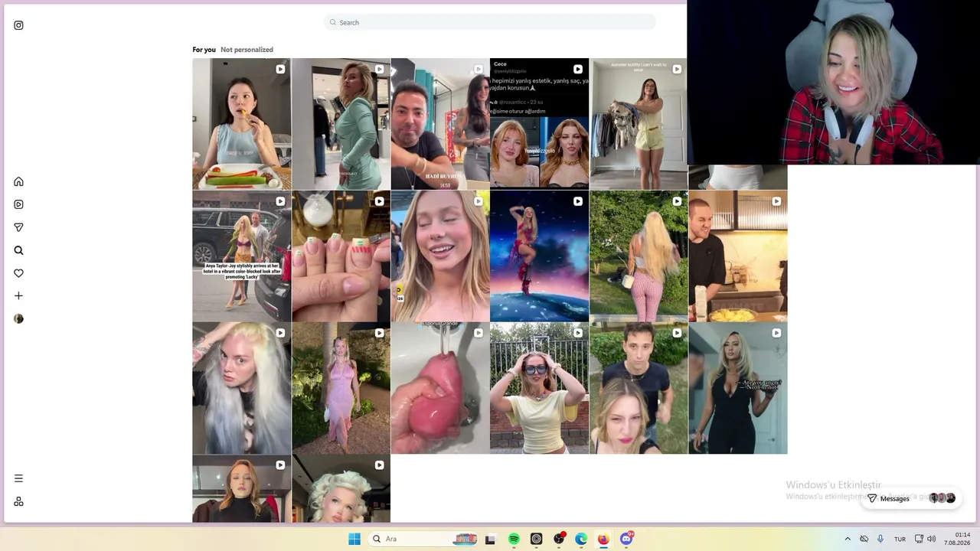
Task: Launch Spotify from taskbar
Action: coord(514,539)
